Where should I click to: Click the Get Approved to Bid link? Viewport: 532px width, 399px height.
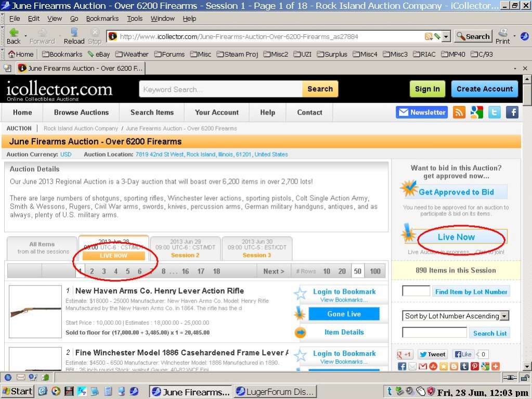point(457,192)
